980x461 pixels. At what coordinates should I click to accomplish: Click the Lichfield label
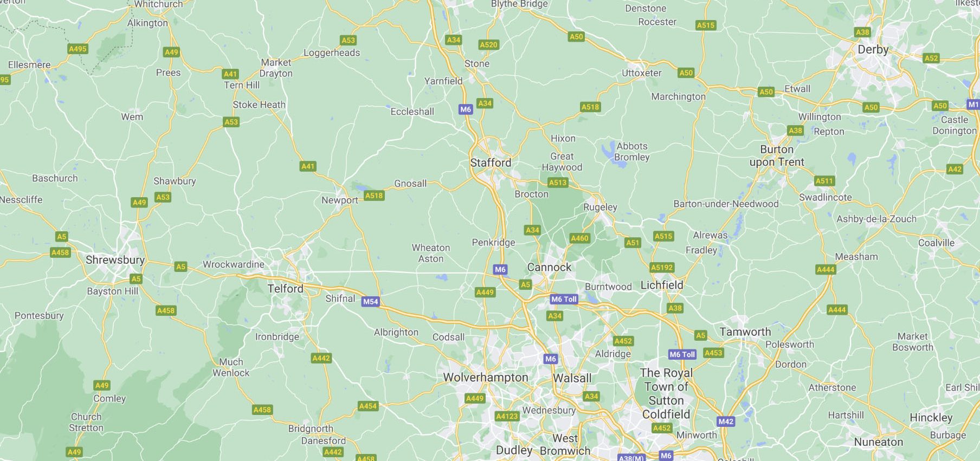(x=662, y=285)
